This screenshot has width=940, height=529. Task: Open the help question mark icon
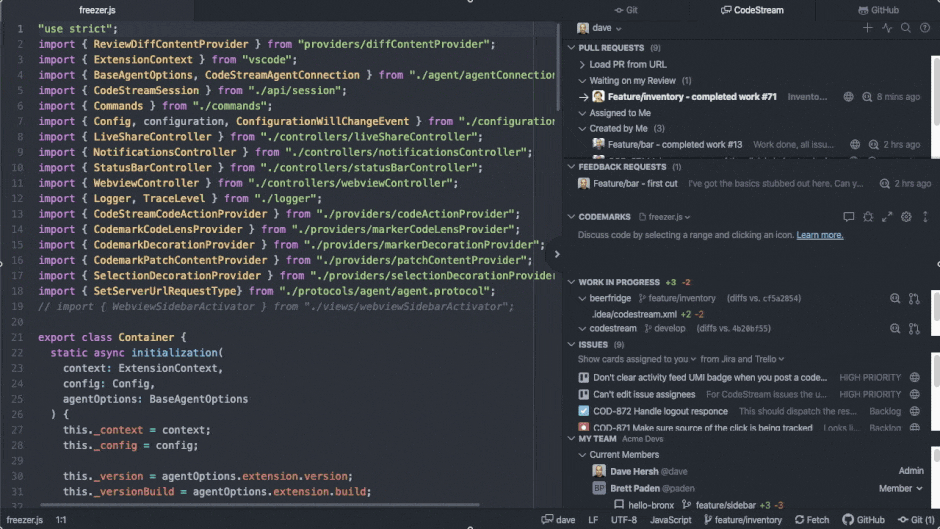point(925,28)
